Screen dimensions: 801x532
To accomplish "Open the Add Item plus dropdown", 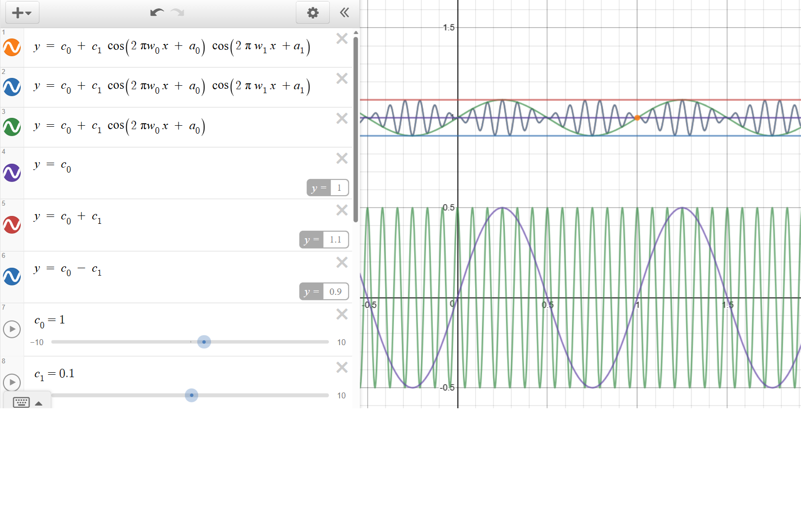I will (x=22, y=13).
